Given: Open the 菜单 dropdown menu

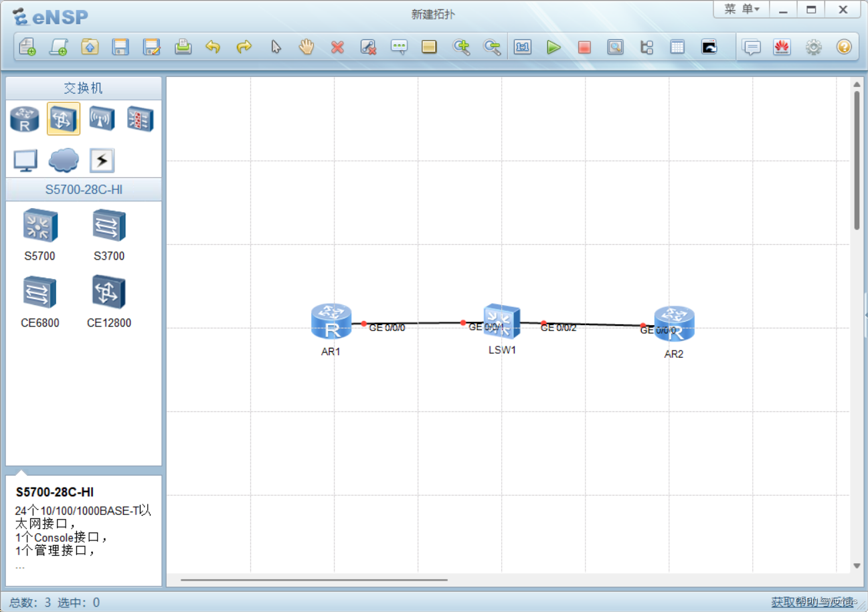Looking at the screenshot, I should (x=742, y=9).
